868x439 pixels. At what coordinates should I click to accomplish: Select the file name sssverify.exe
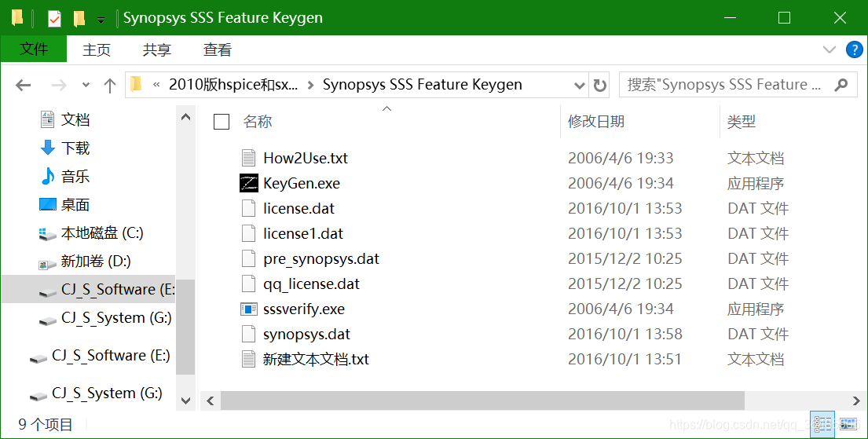pyautogui.click(x=304, y=309)
